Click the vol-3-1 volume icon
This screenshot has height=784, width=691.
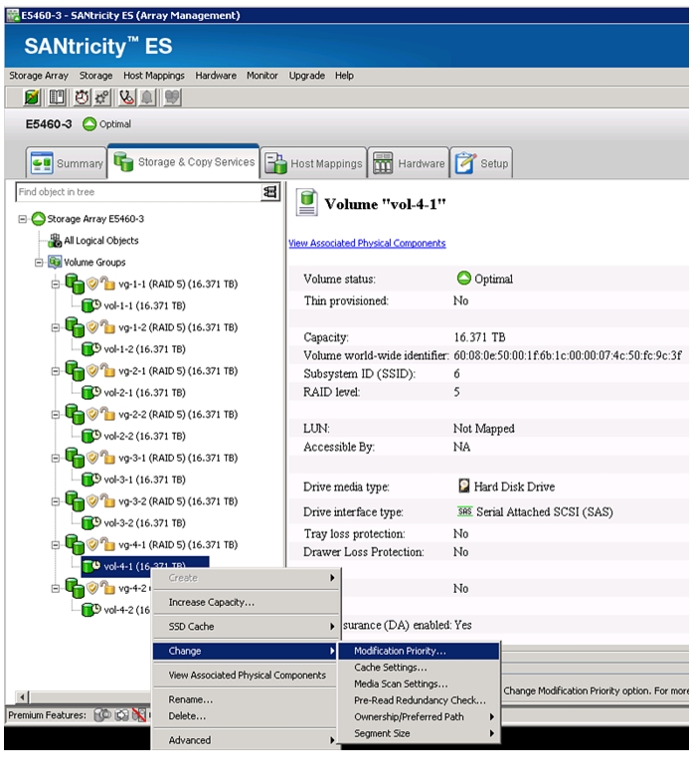(90, 479)
